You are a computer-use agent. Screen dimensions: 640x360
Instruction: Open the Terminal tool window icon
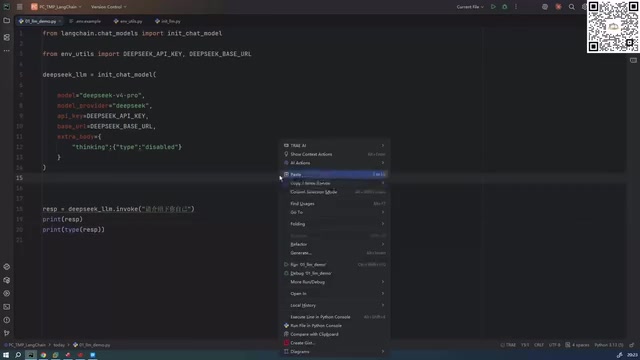(x=7, y=307)
